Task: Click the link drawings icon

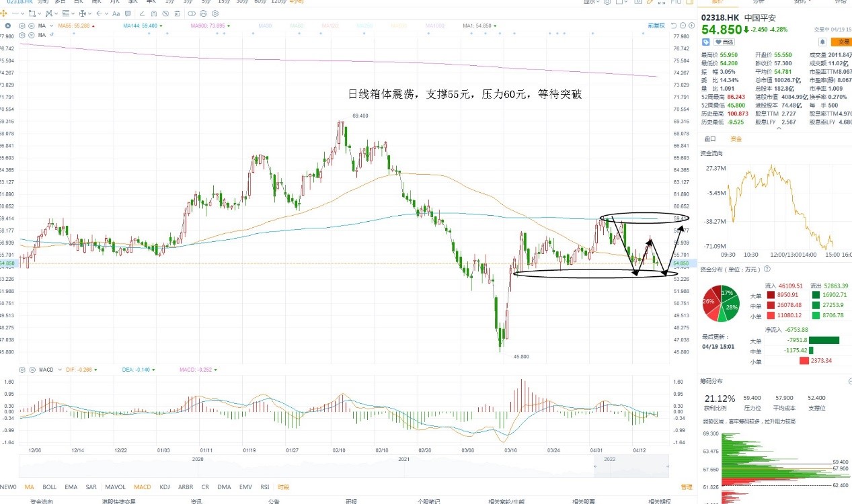Action: (192, 13)
